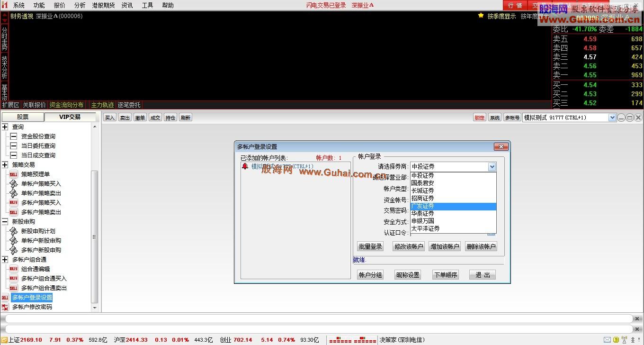Collapse the trading panel with round minimize button
The image size is (644, 345).
621,118
